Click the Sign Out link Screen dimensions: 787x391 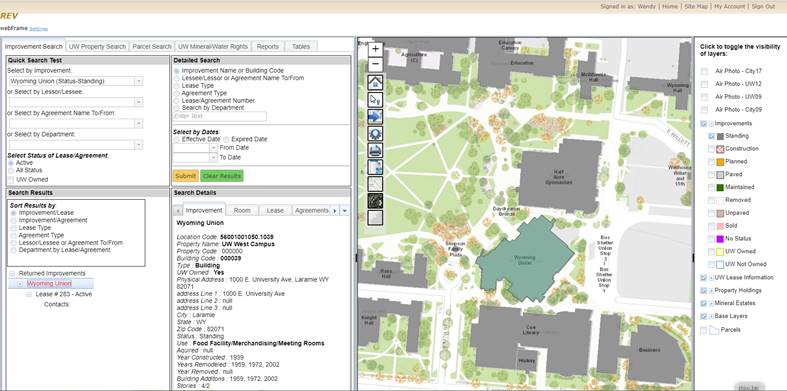(763, 7)
